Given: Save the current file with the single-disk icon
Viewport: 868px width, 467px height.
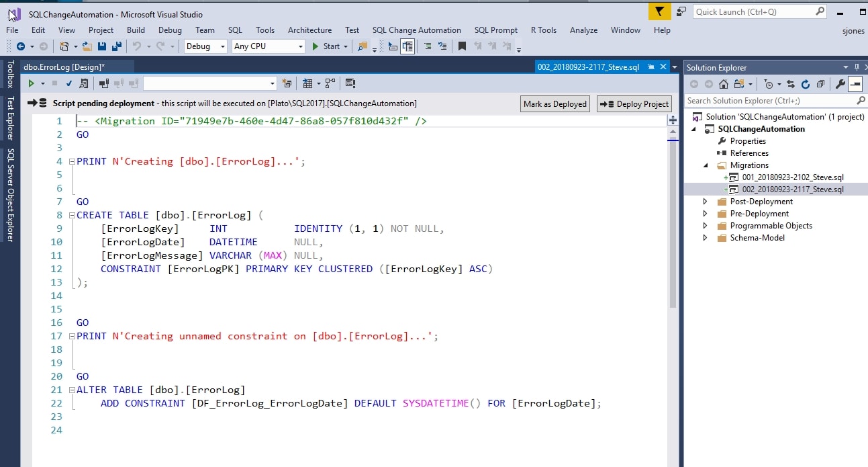Looking at the screenshot, I should pos(102,46).
